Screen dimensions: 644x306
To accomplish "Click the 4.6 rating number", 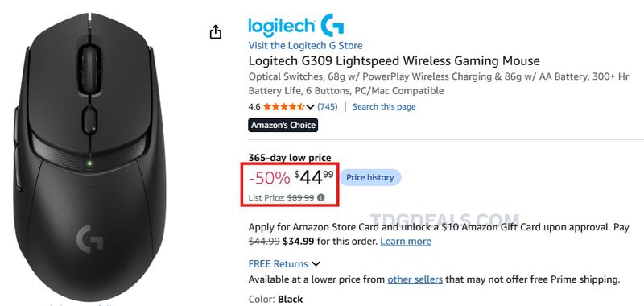I will coord(254,107).
